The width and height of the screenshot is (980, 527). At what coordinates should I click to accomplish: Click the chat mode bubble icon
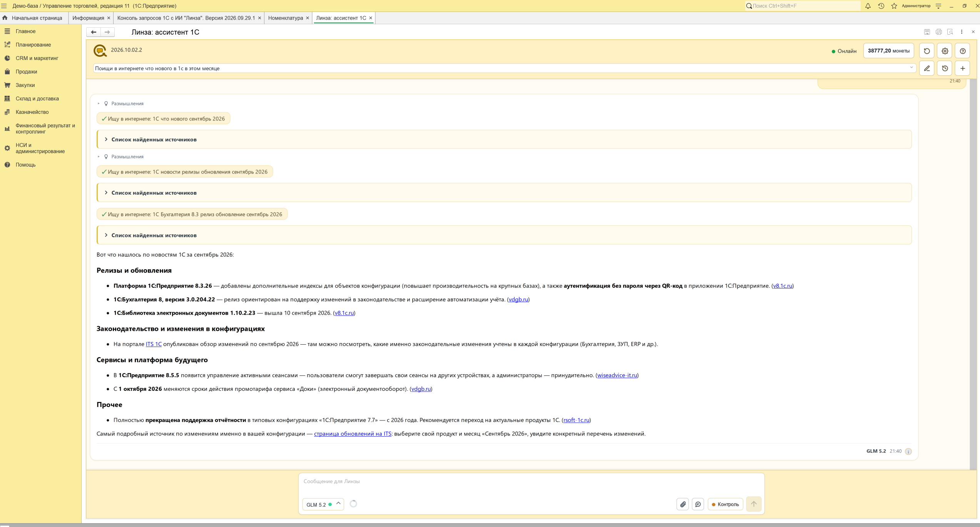tap(698, 504)
